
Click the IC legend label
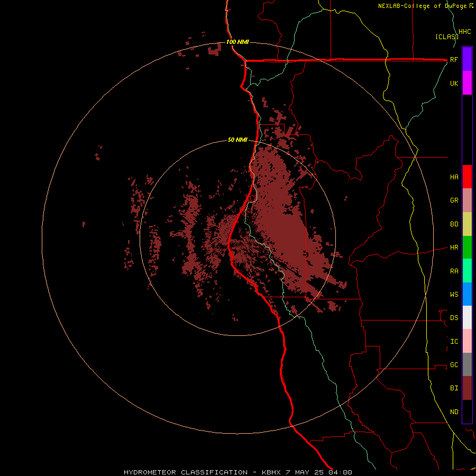(x=454, y=342)
